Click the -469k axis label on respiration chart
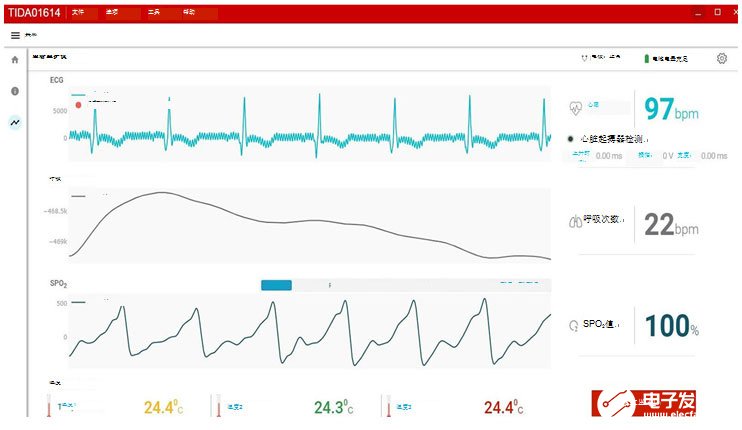The height and width of the screenshot is (430, 742). pos(58,242)
